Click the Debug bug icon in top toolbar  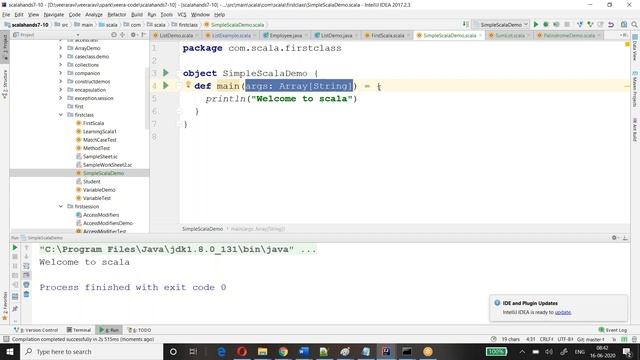(546, 24)
